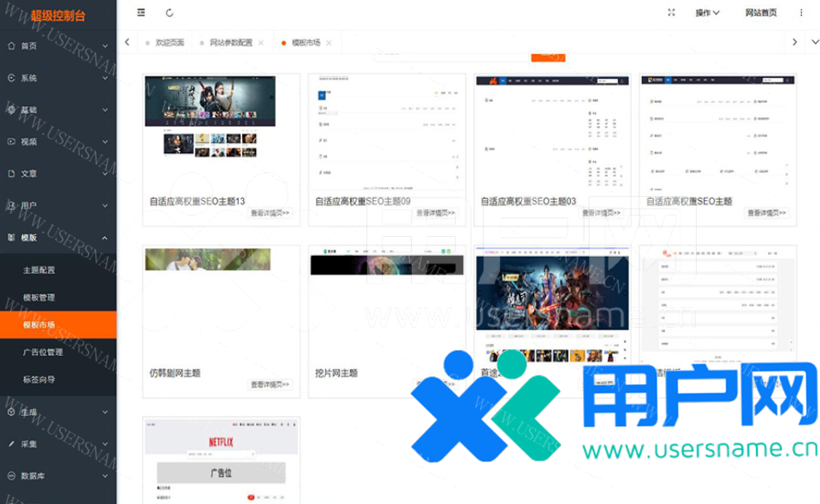This screenshot has width=820, height=504.
Task: Close the 模板市场 tab
Action: 330,43
